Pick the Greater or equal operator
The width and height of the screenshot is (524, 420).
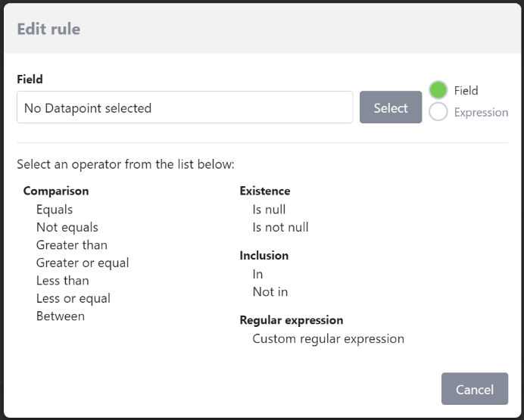pos(83,263)
